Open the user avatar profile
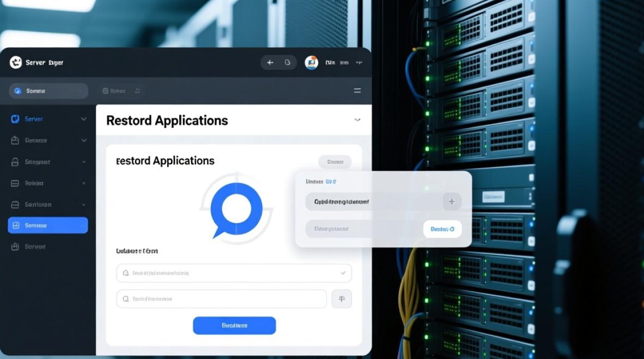 [x=311, y=62]
